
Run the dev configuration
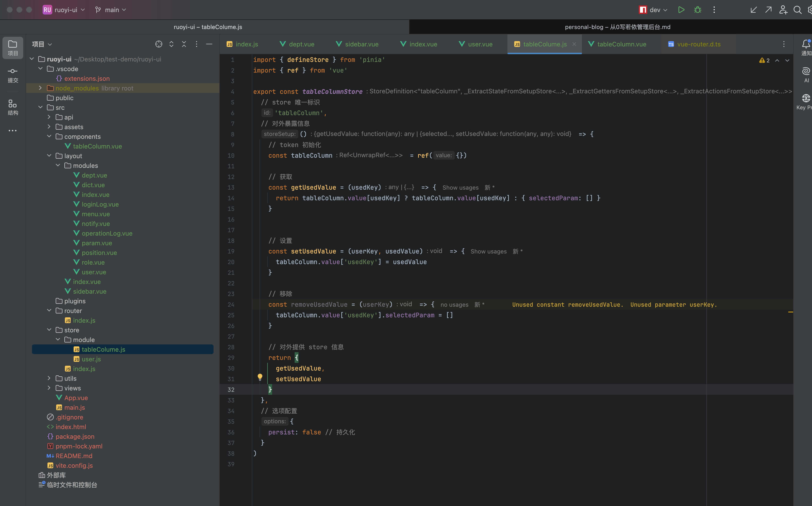[x=681, y=10]
